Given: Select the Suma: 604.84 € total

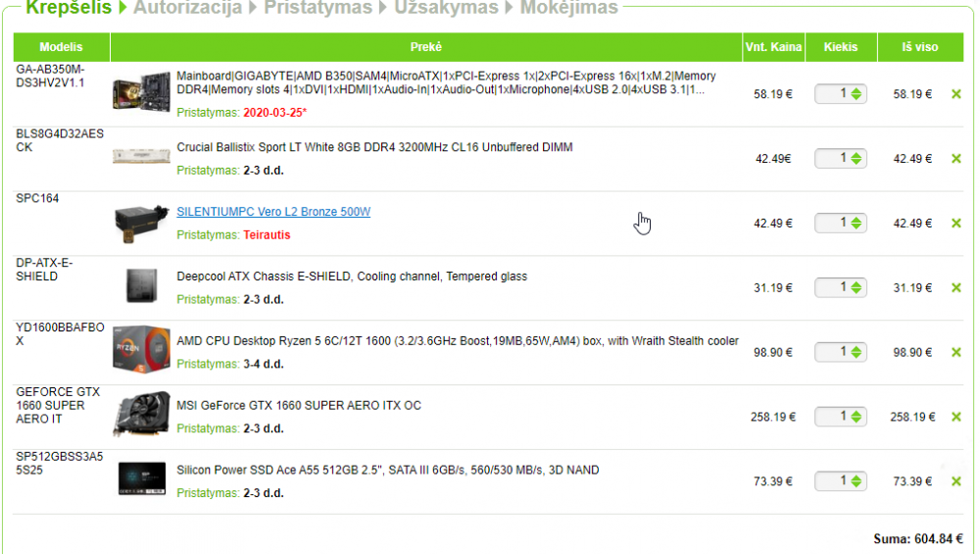Looking at the screenshot, I should [x=918, y=539].
